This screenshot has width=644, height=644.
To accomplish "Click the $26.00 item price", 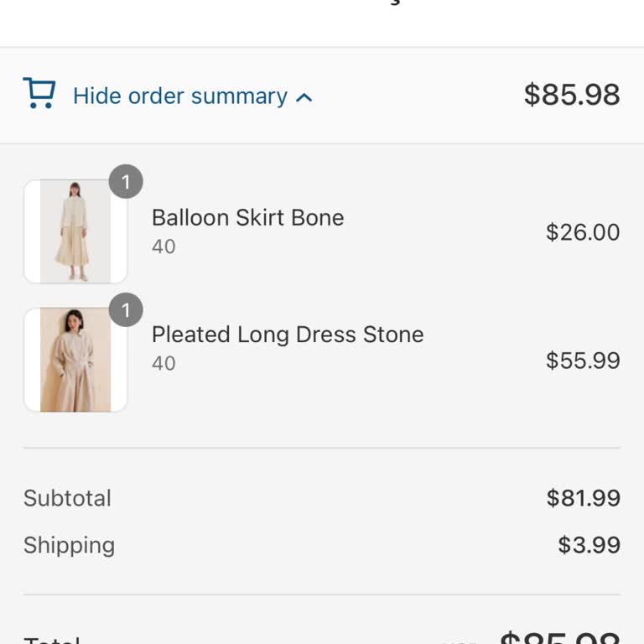I will click(583, 232).
